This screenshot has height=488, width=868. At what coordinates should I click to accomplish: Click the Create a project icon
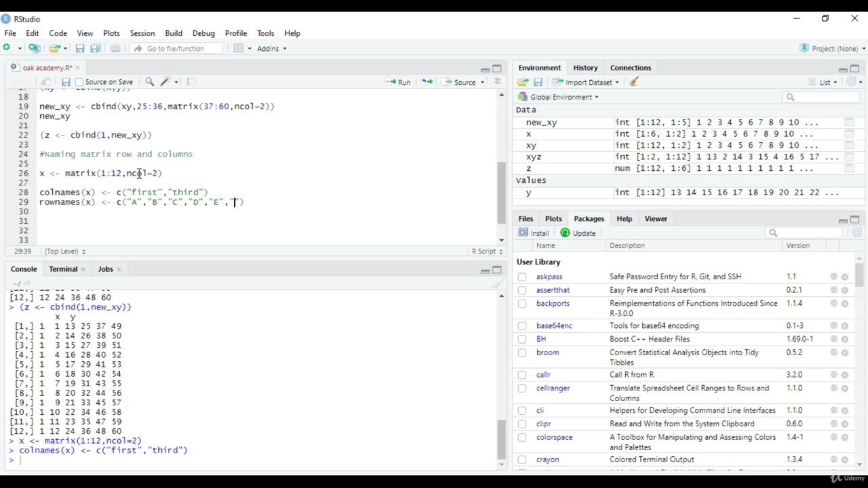point(34,48)
